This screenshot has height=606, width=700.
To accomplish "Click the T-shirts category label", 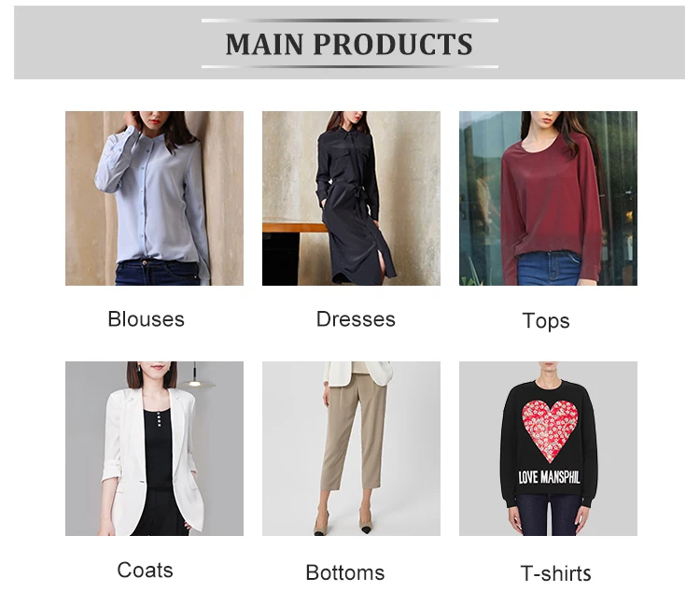I will coord(556,573).
